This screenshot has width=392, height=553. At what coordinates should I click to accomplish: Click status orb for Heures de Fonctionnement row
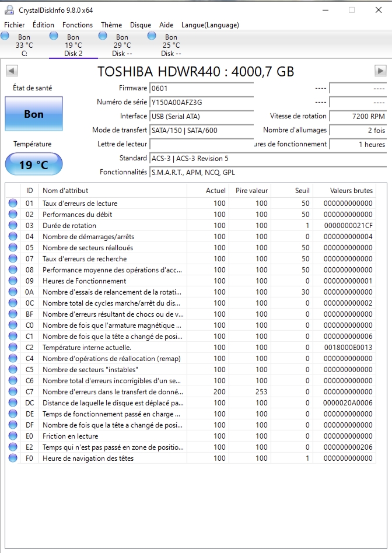point(13,281)
